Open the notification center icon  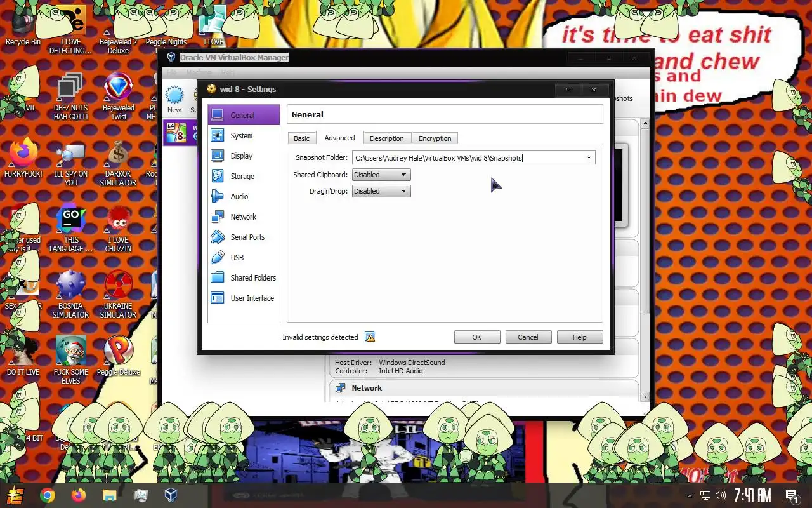792,495
